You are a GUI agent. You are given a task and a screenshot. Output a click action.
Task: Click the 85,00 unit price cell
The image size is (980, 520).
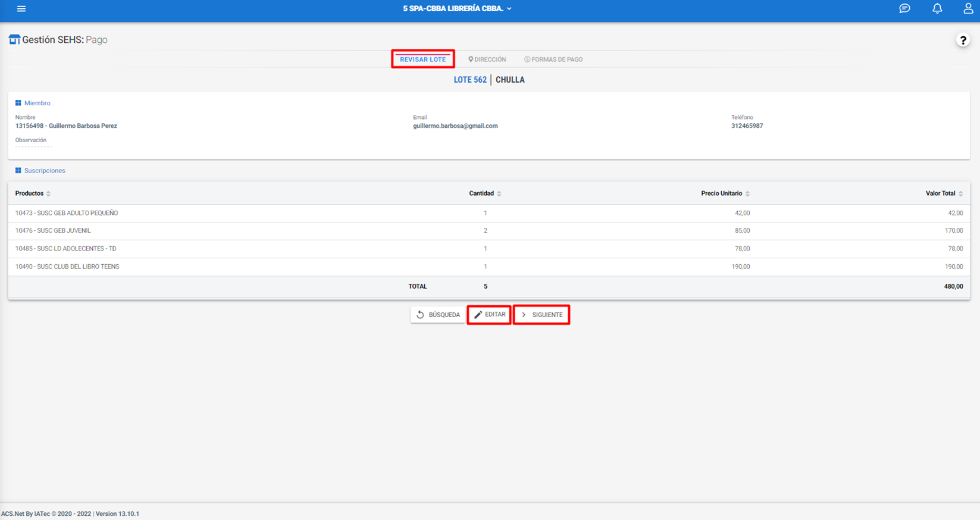tap(742, 231)
